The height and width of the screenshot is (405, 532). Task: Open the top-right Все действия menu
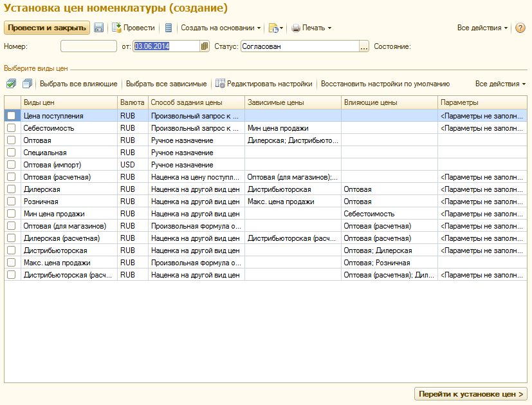click(x=482, y=28)
